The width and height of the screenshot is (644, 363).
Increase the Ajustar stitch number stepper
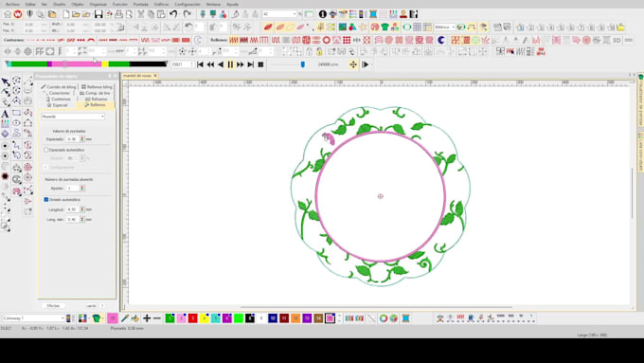pos(82,186)
